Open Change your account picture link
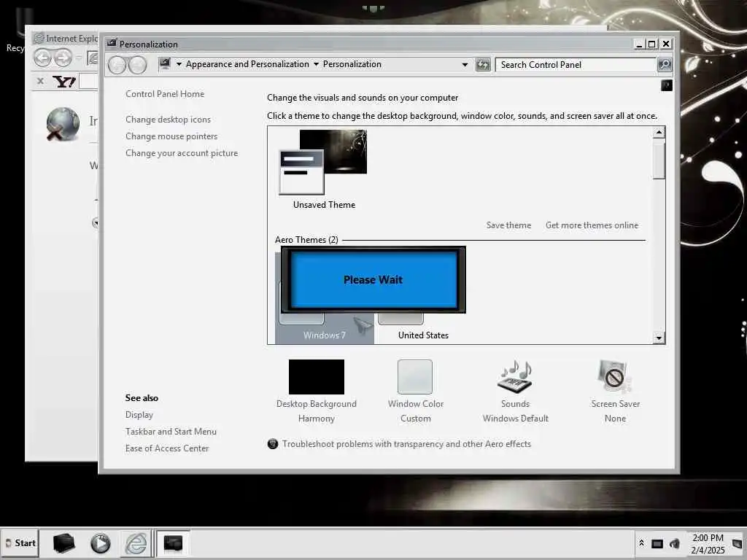 pos(182,153)
